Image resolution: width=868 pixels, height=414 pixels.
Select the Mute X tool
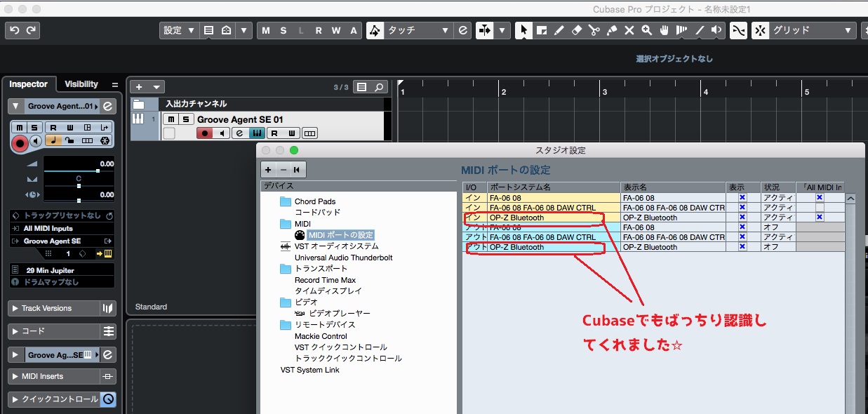(629, 30)
